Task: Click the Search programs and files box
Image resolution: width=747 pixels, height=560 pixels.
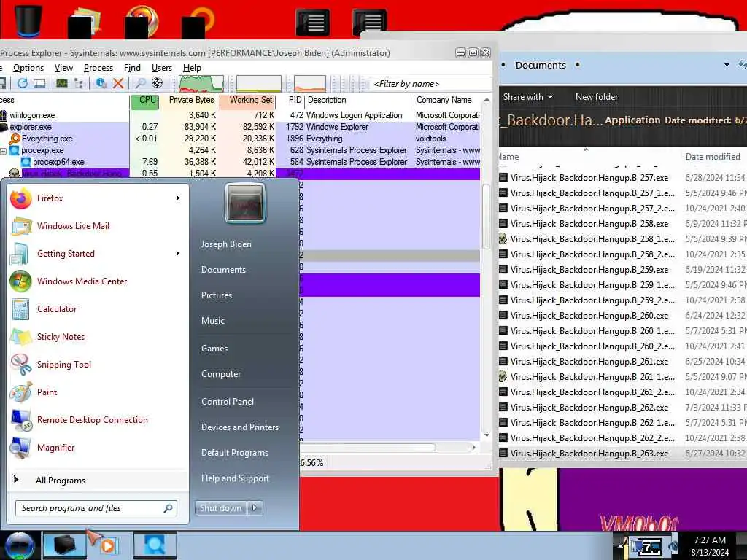Action: tap(96, 508)
